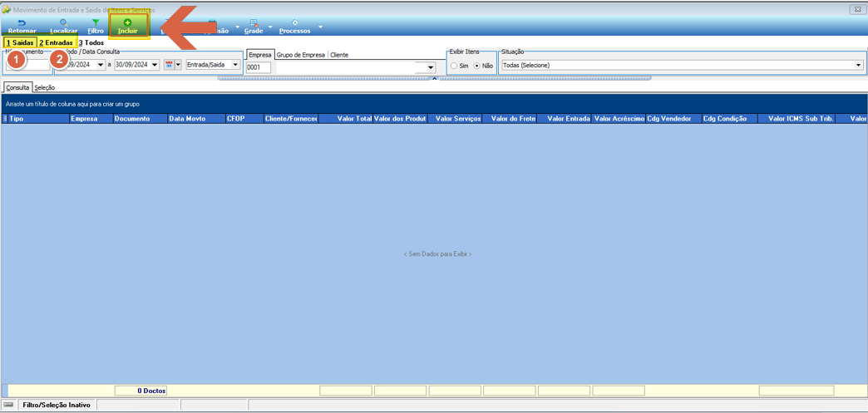Click the 'Filtro/Seleção Inativo' status text
The width and height of the screenshot is (868, 413).
tap(57, 405)
